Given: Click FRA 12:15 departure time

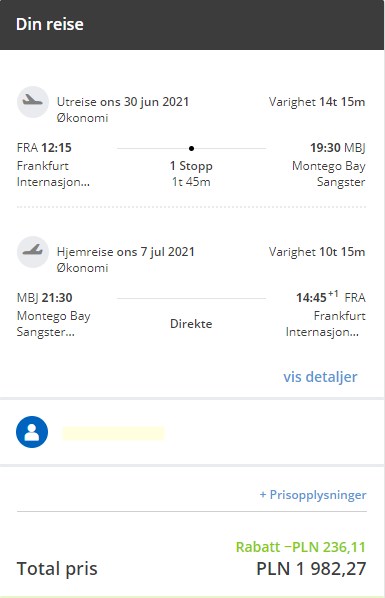Looking at the screenshot, I should pos(44,148).
